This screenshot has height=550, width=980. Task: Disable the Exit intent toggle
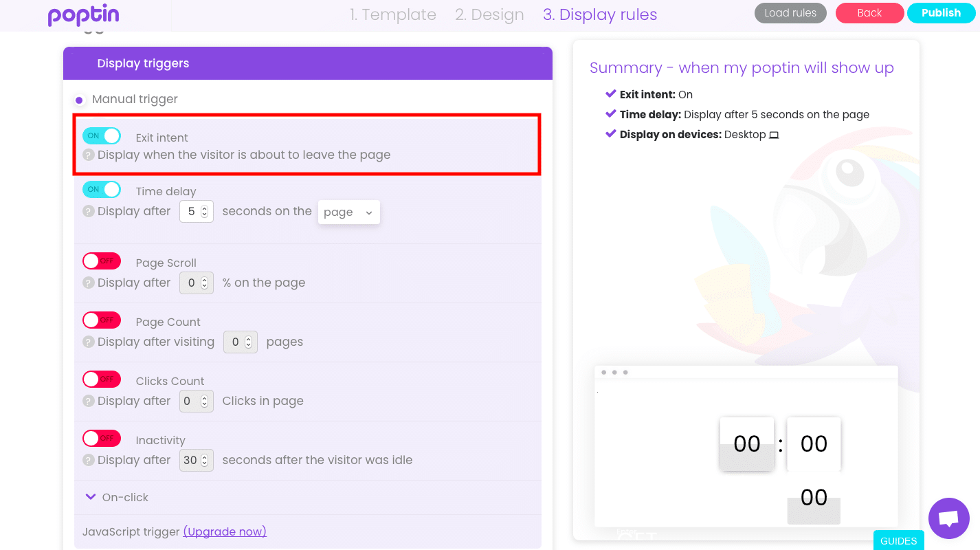pos(102,135)
